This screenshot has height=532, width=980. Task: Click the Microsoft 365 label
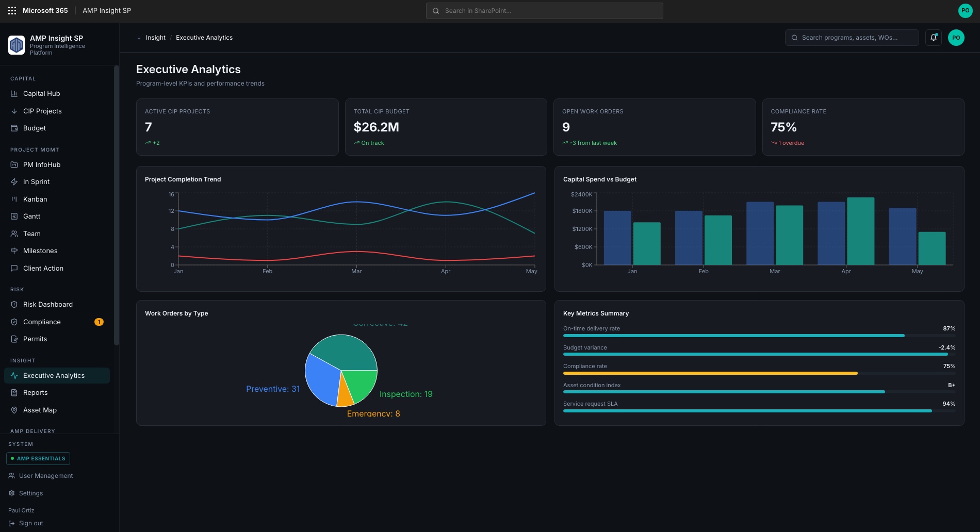click(x=45, y=10)
